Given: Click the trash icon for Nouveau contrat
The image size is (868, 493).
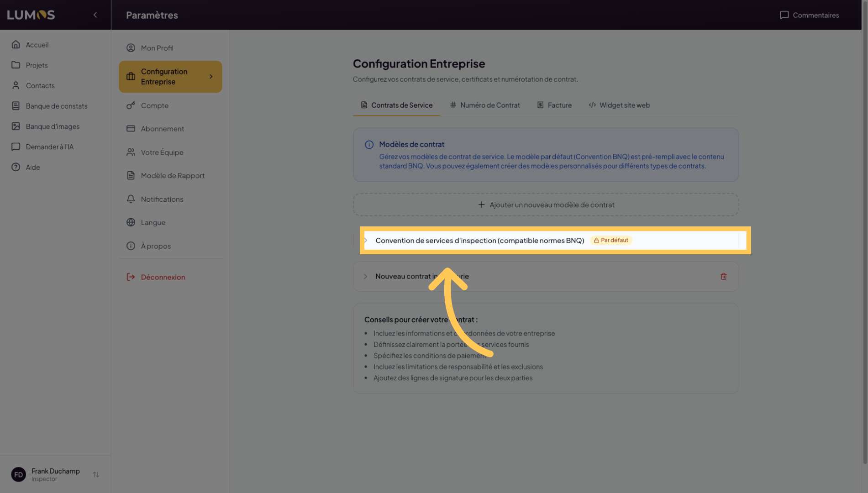Looking at the screenshot, I should tap(723, 277).
